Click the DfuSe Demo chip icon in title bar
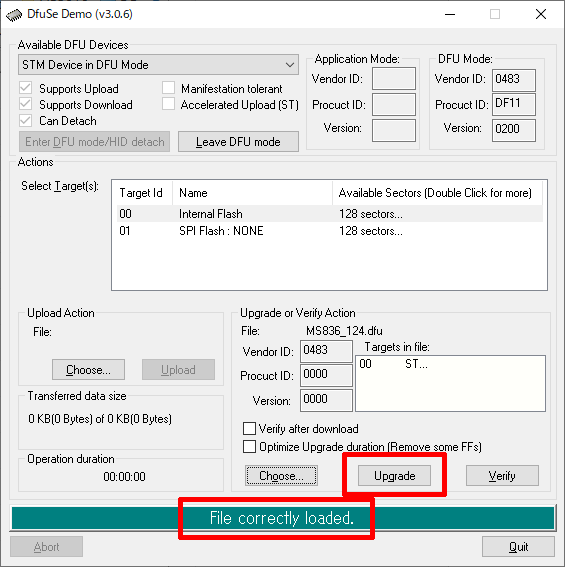This screenshot has height=567, width=565. point(14,15)
